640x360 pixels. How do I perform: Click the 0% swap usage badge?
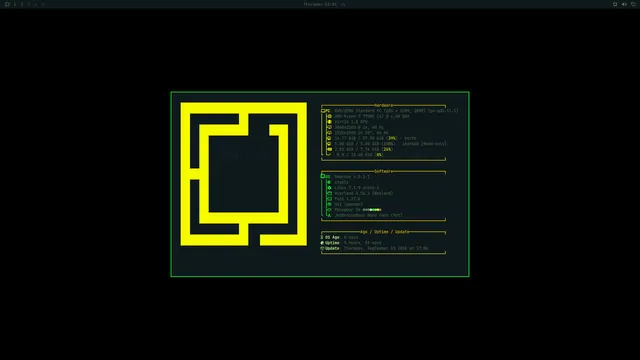coord(379,155)
